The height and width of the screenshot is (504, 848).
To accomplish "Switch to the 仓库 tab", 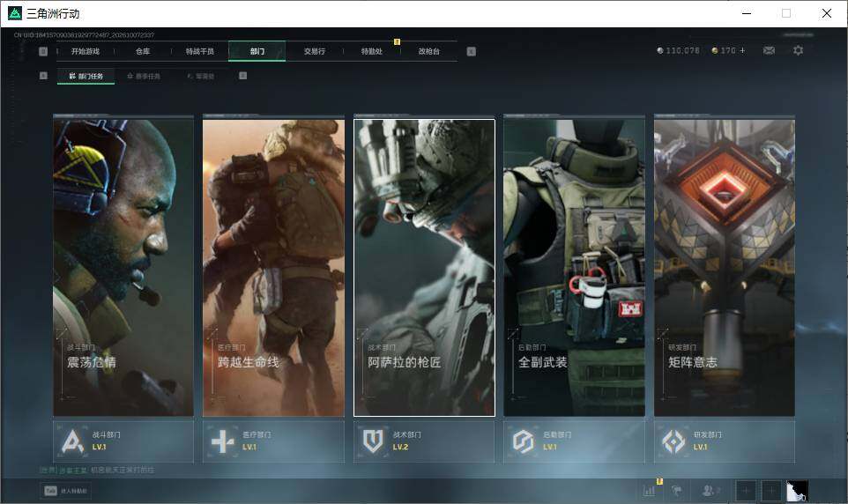I will click(143, 51).
